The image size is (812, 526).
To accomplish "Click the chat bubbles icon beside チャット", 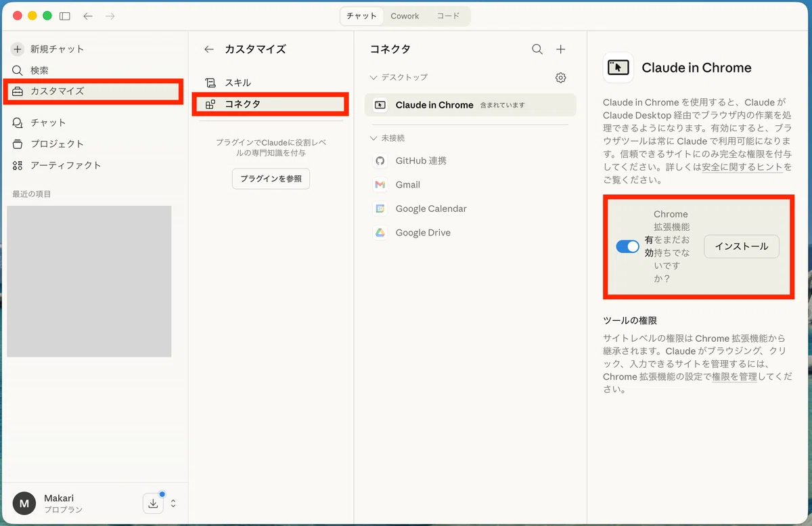I will tap(18, 123).
